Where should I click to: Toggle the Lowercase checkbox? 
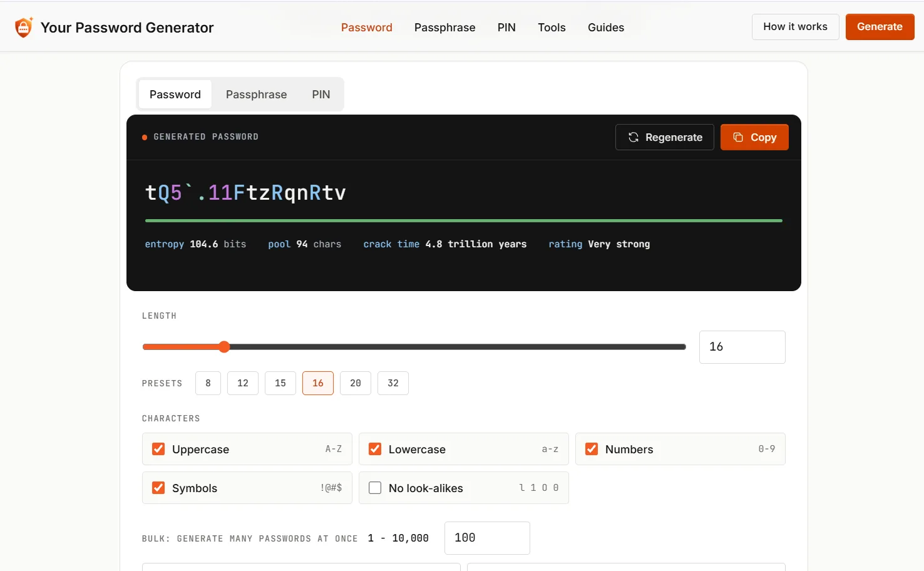(375, 449)
